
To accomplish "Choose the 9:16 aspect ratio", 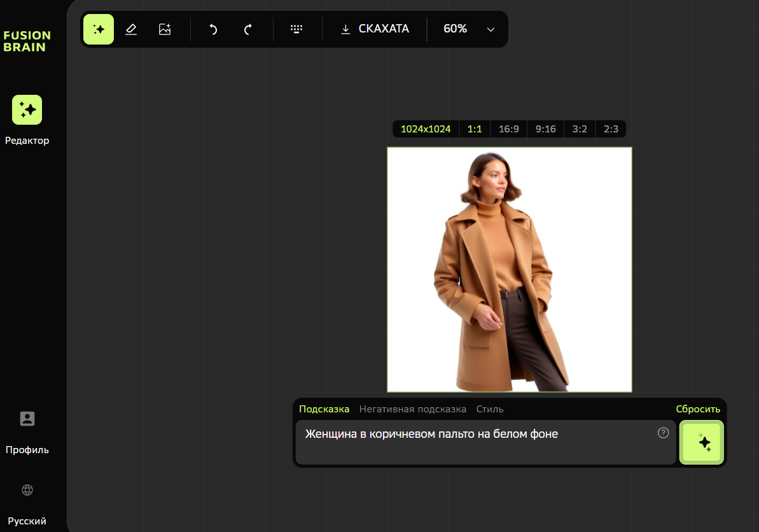I will tap(545, 129).
